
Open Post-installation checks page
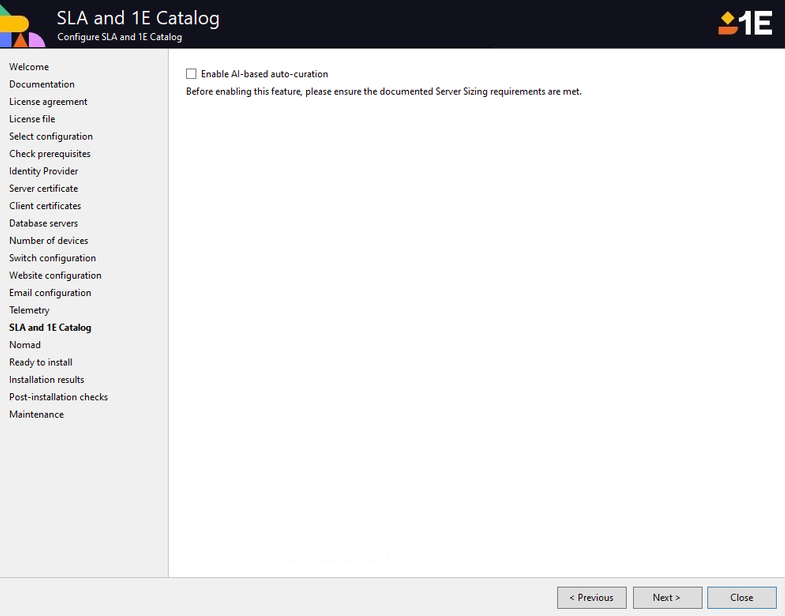tap(58, 397)
